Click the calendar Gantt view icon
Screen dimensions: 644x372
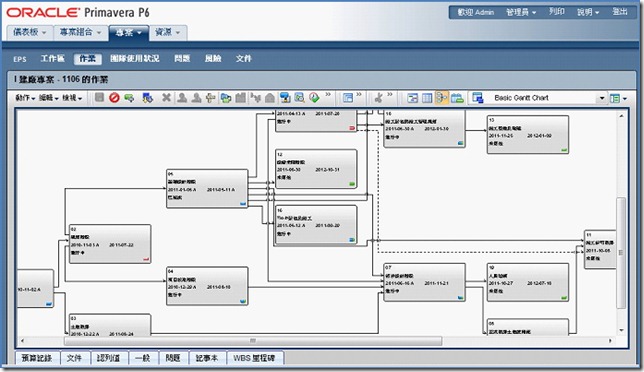coord(457,98)
